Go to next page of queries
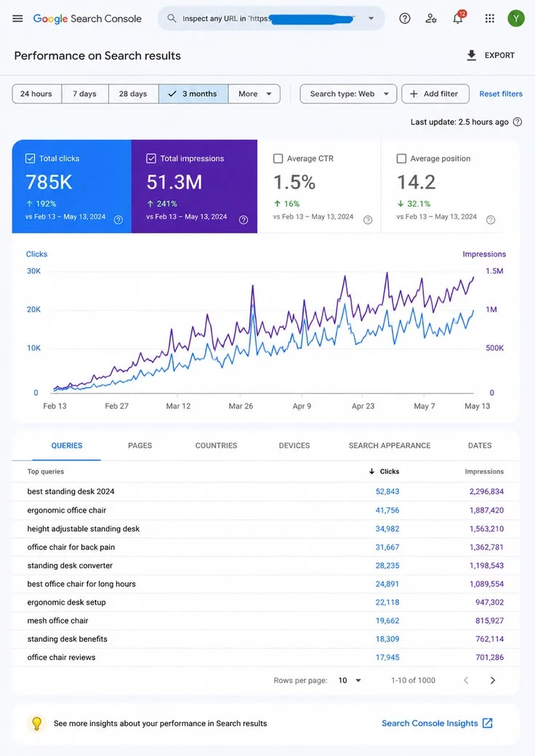The height and width of the screenshot is (756, 535). click(x=493, y=680)
